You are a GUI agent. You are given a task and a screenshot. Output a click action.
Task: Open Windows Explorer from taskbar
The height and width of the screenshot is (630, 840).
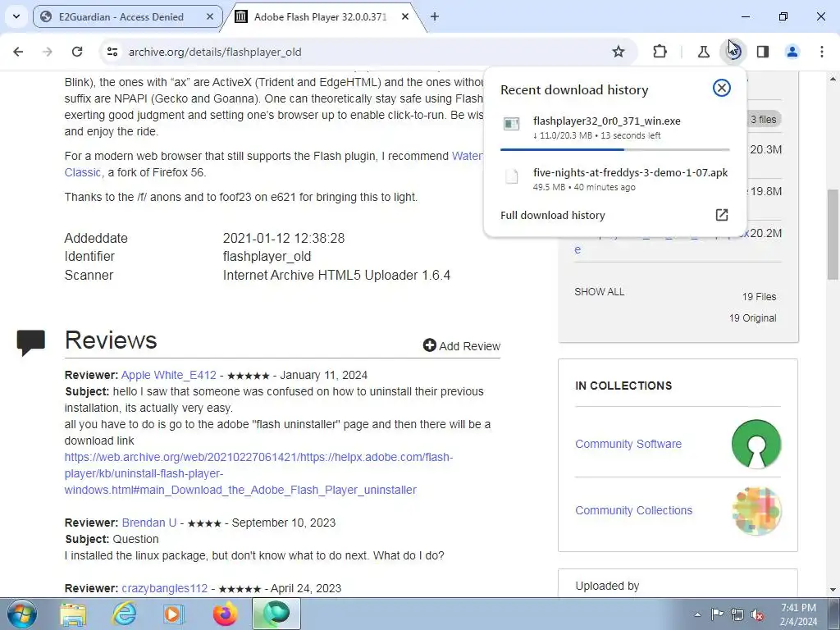click(x=73, y=614)
